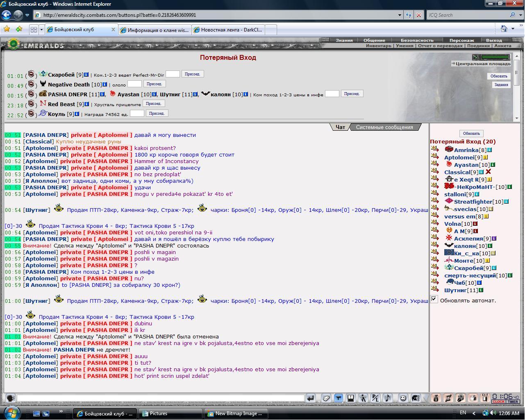Click the save chat log floppy icon

pyautogui.click(x=351, y=398)
